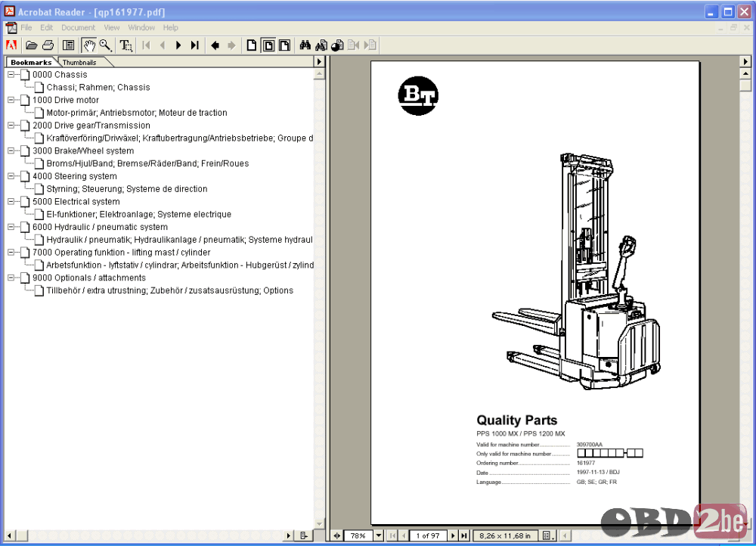Switch to the Thumbnails tab
This screenshot has height=546, width=756.
point(79,62)
